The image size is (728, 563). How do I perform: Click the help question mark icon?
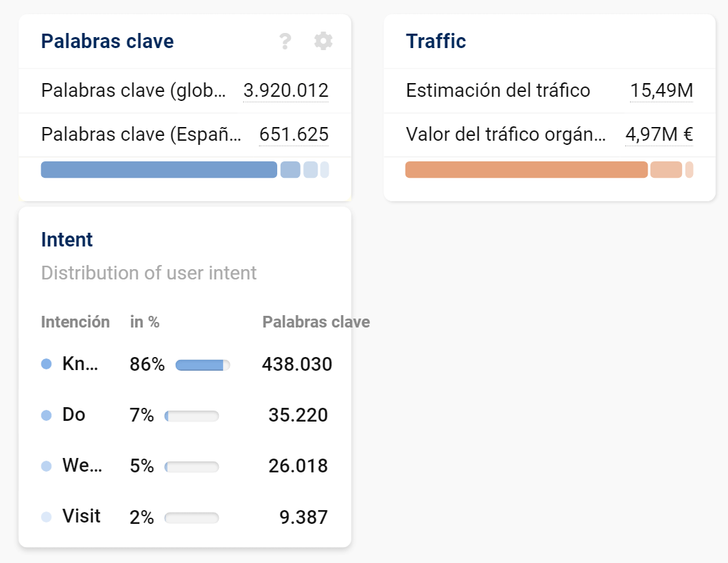[285, 42]
